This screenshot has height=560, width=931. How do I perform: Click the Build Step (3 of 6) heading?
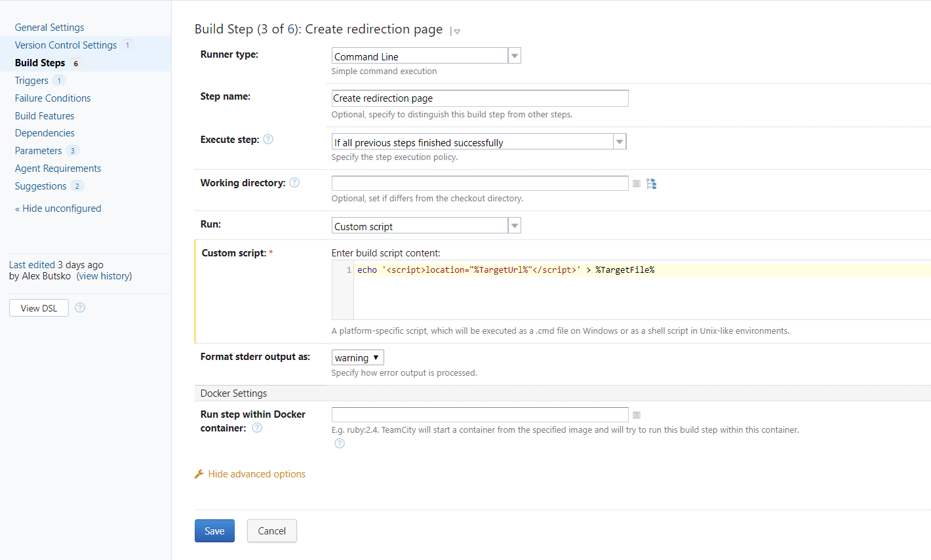tap(319, 30)
